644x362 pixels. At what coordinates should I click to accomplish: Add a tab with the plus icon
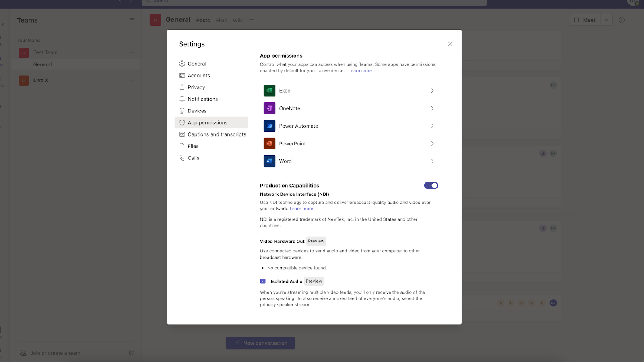[x=252, y=20]
